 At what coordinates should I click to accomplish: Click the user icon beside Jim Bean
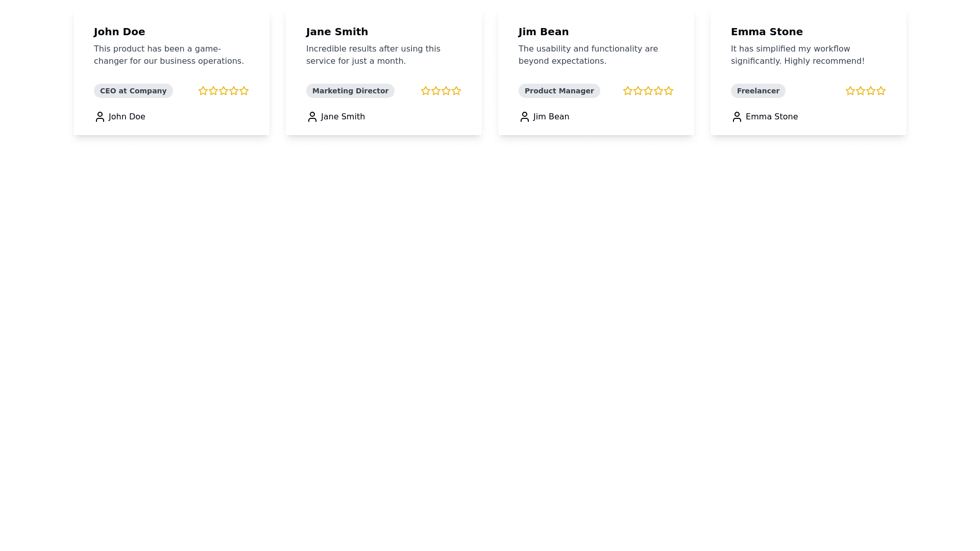(x=525, y=117)
